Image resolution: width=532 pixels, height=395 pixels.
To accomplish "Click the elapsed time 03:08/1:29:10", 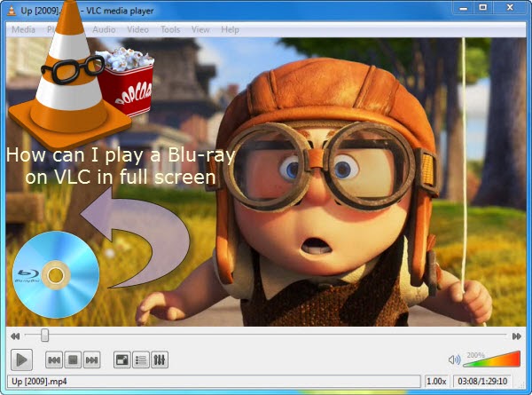I will point(482,381).
